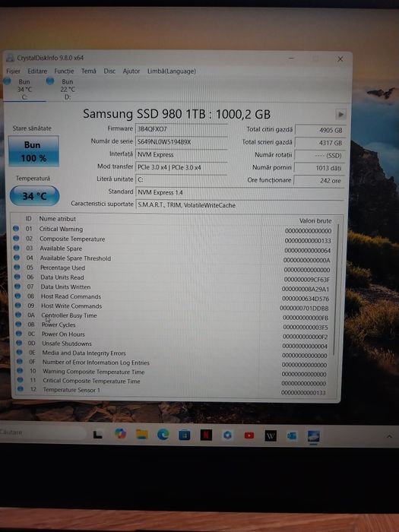Image resolution: width=399 pixels, height=532 pixels.
Task: Open the Funcție menu
Action: [64, 71]
